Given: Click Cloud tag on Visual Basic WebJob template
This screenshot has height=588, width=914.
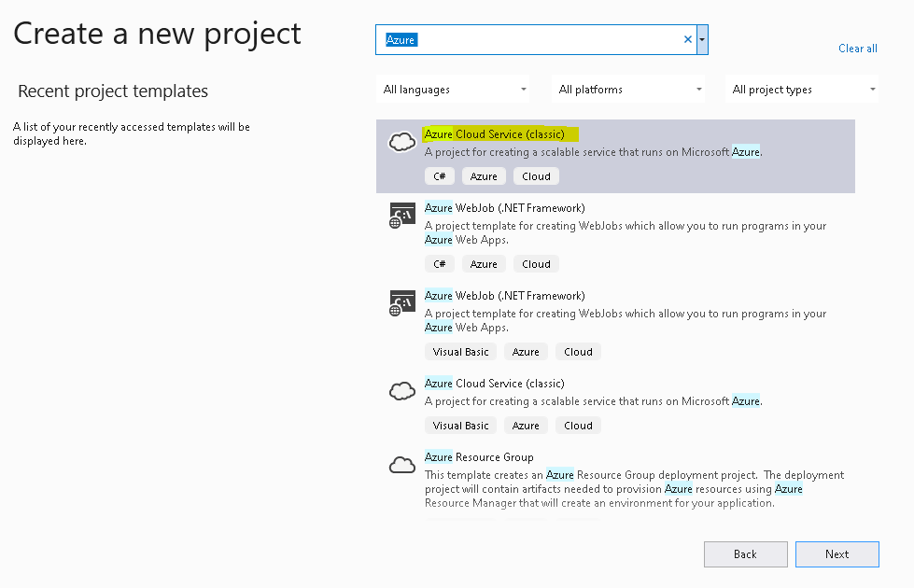Looking at the screenshot, I should coord(578,352).
